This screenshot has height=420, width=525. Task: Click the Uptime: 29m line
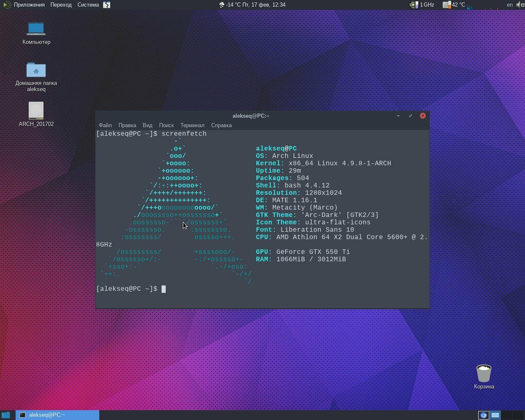pyautogui.click(x=278, y=171)
